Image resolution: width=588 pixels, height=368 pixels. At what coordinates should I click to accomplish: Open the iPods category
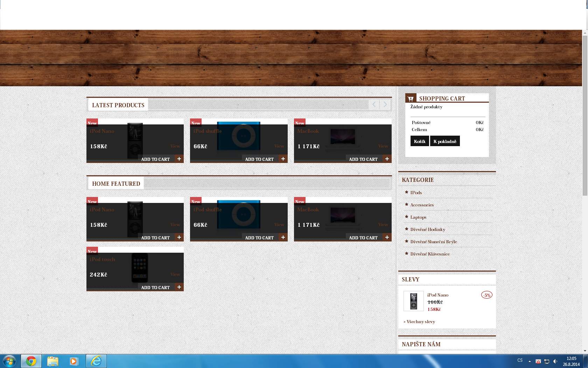click(416, 192)
